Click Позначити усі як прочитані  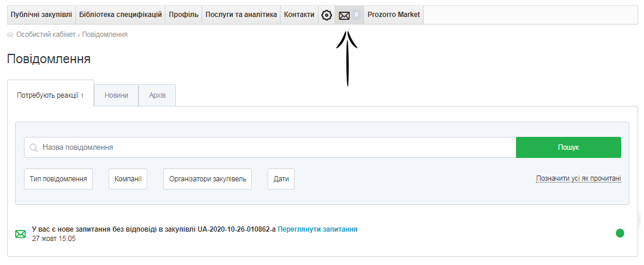(x=578, y=178)
